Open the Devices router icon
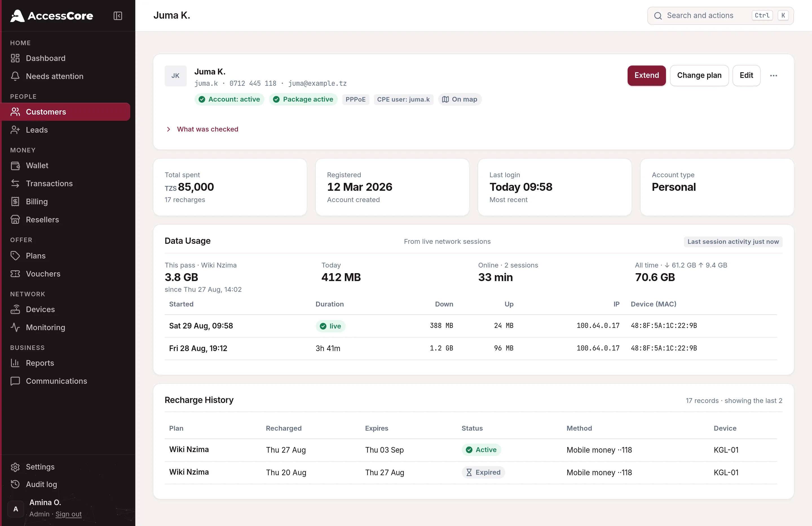Screen dimensions: 812x526 click(x=15, y=309)
